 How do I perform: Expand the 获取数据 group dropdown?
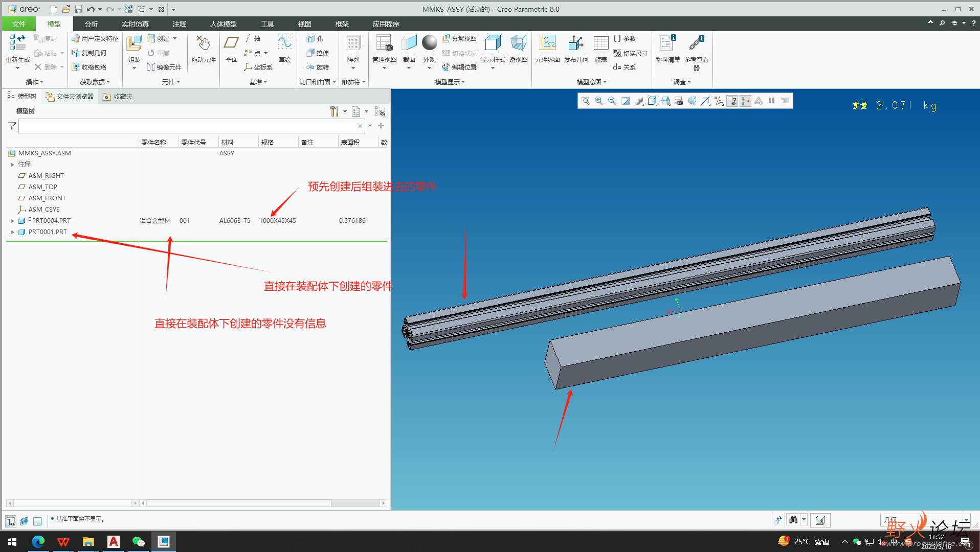point(95,82)
